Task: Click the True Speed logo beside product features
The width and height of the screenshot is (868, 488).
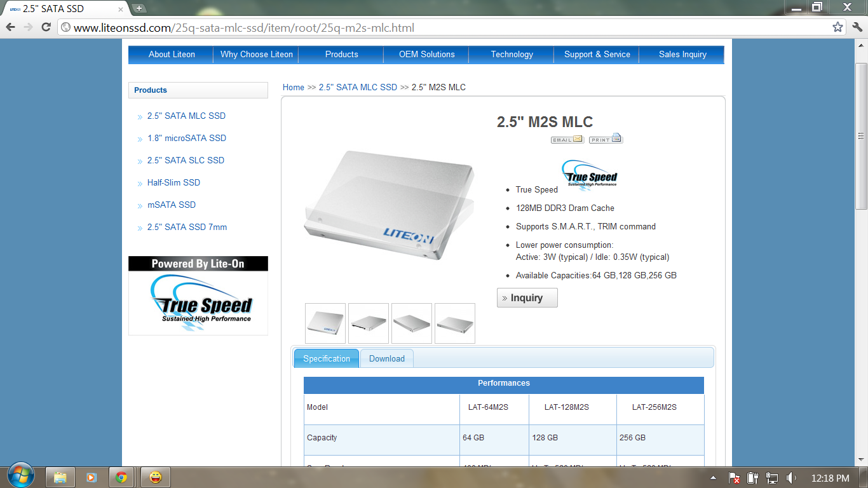Action: pos(590,175)
